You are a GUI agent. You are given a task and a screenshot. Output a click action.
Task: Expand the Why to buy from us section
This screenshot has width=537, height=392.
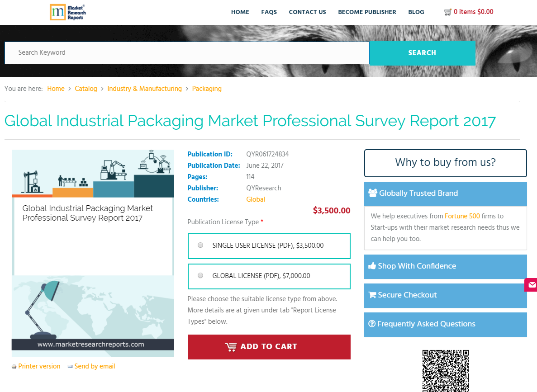pyautogui.click(x=445, y=163)
